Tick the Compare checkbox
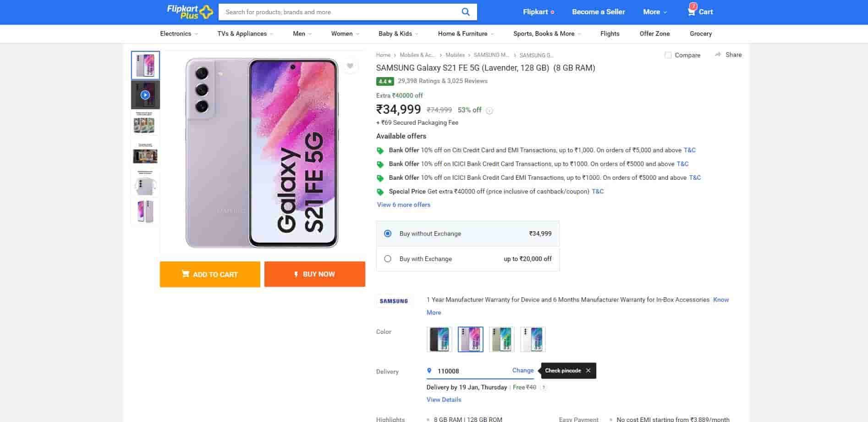This screenshot has height=422, width=868. (x=668, y=55)
